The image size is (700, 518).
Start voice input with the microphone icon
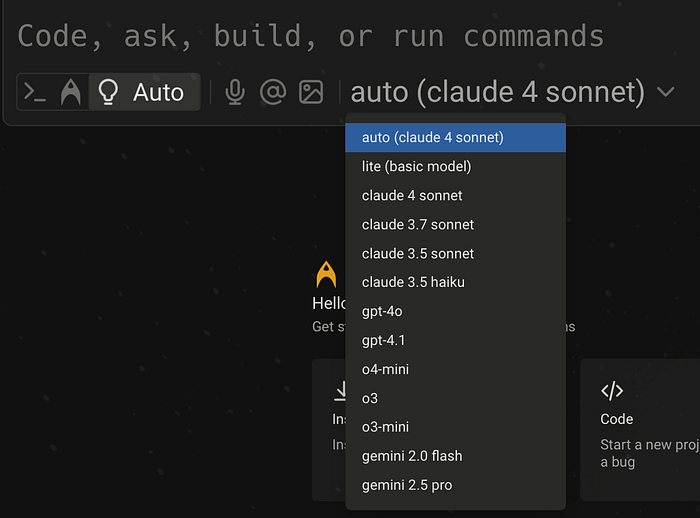[235, 92]
